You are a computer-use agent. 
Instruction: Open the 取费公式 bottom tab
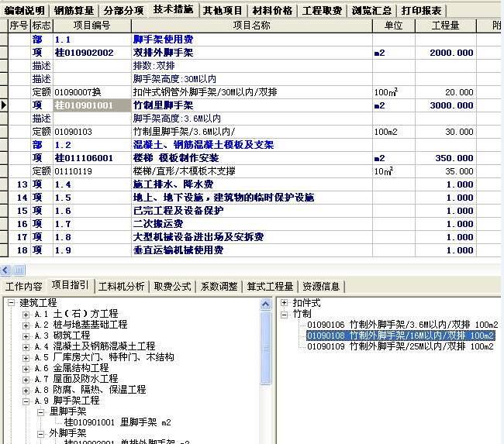(x=172, y=286)
